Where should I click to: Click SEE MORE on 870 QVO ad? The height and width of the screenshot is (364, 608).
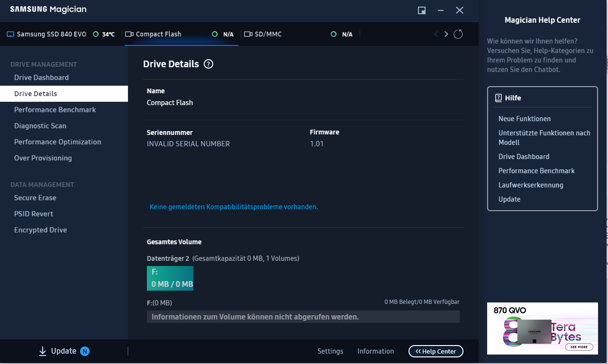[x=579, y=347]
